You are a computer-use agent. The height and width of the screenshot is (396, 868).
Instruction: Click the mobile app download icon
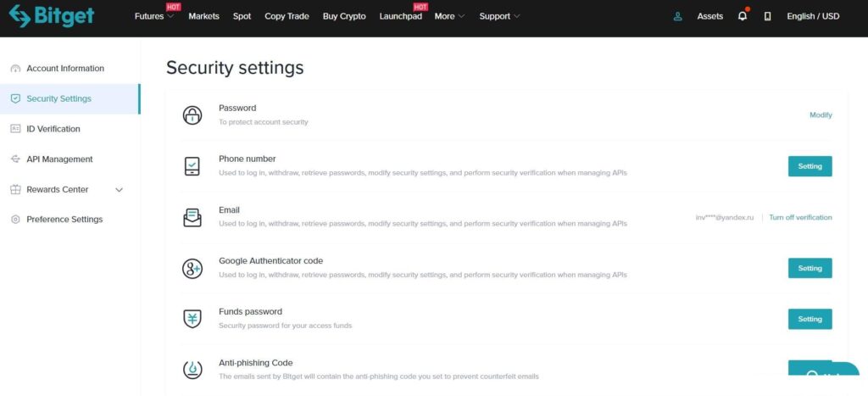767,17
